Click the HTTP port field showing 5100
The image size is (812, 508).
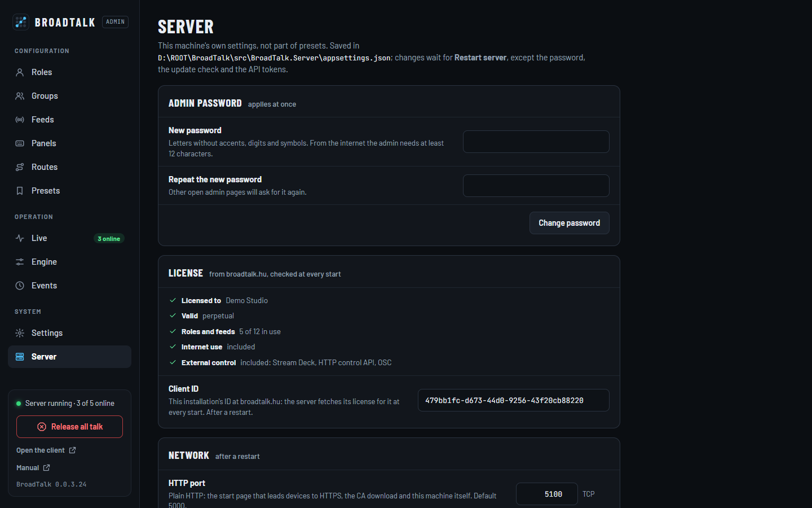[547, 494]
